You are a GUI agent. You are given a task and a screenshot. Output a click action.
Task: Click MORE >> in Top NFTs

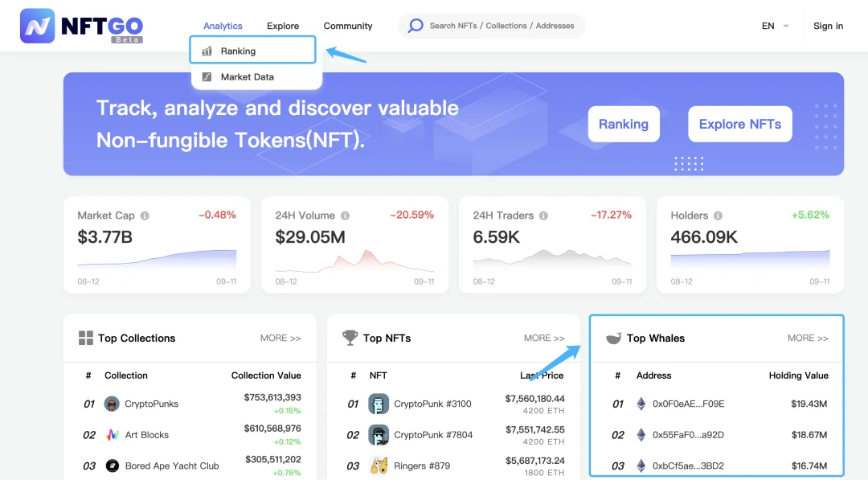pos(544,338)
